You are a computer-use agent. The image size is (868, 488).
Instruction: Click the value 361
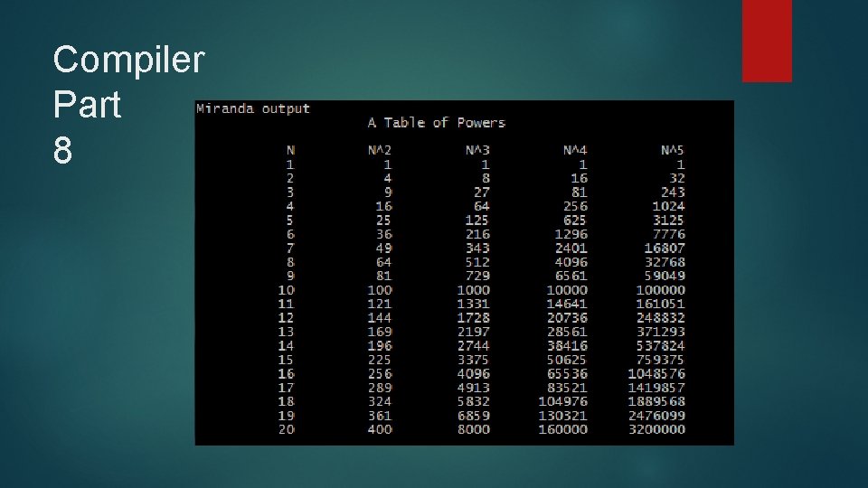point(380,416)
